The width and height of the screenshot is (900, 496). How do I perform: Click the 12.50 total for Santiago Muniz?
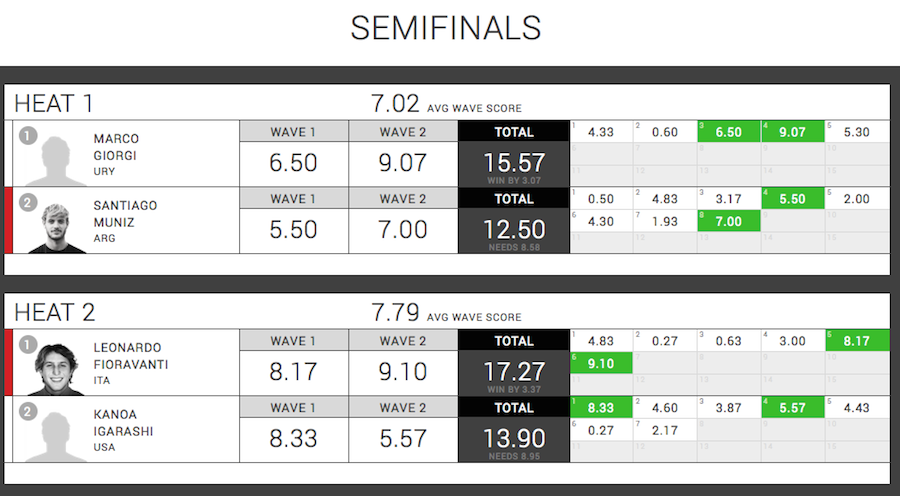pyautogui.click(x=514, y=231)
